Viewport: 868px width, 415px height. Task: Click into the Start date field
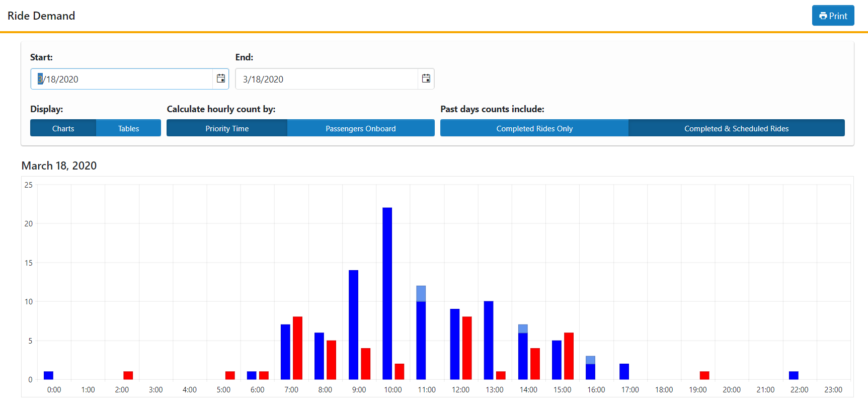[122, 79]
